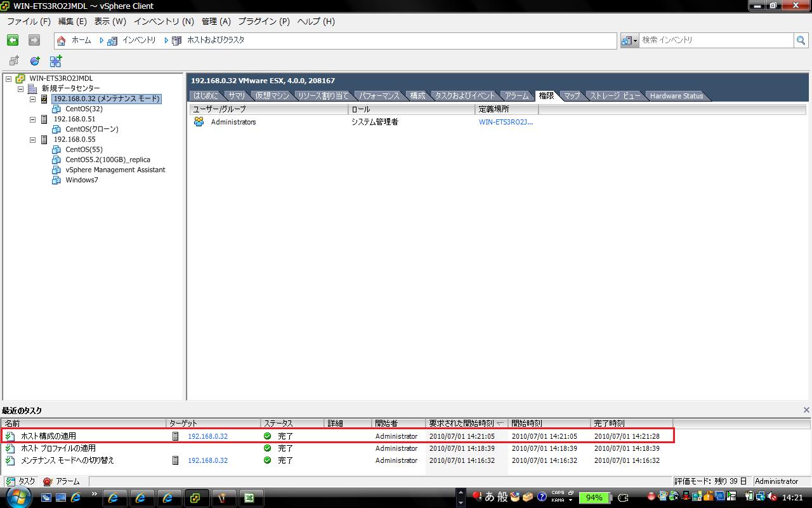The width and height of the screenshot is (812, 508).
Task: Select the CentOS(32) virtual machine
Action: 84,109
